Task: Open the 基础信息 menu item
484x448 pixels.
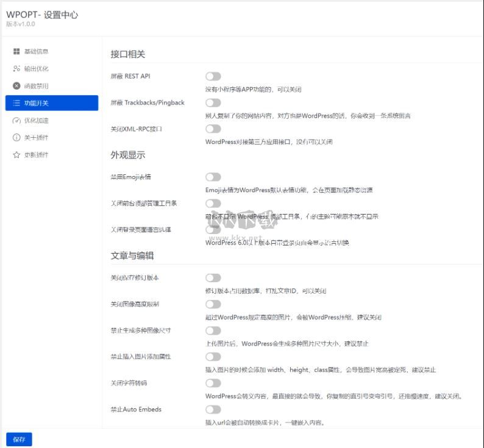Action: pyautogui.click(x=36, y=52)
